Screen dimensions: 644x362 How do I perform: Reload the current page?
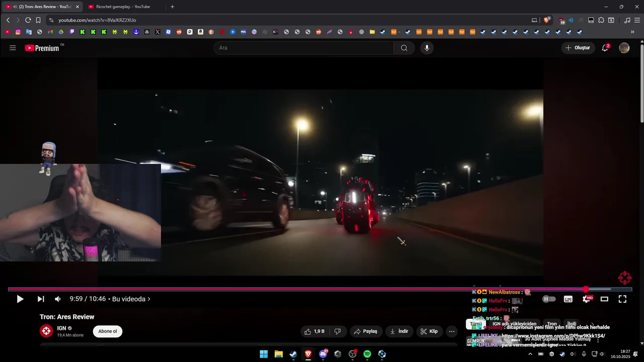(28, 20)
